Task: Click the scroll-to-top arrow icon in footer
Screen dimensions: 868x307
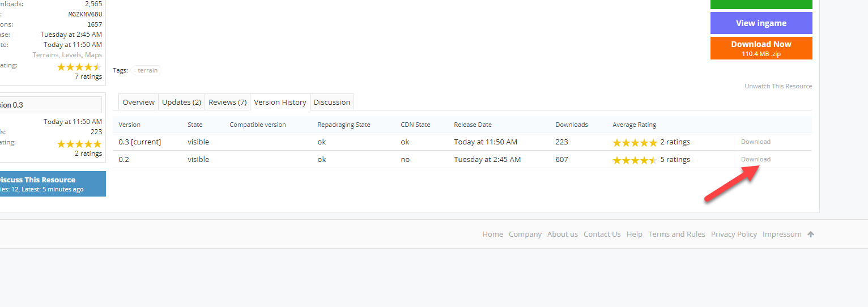Action: 811,234
